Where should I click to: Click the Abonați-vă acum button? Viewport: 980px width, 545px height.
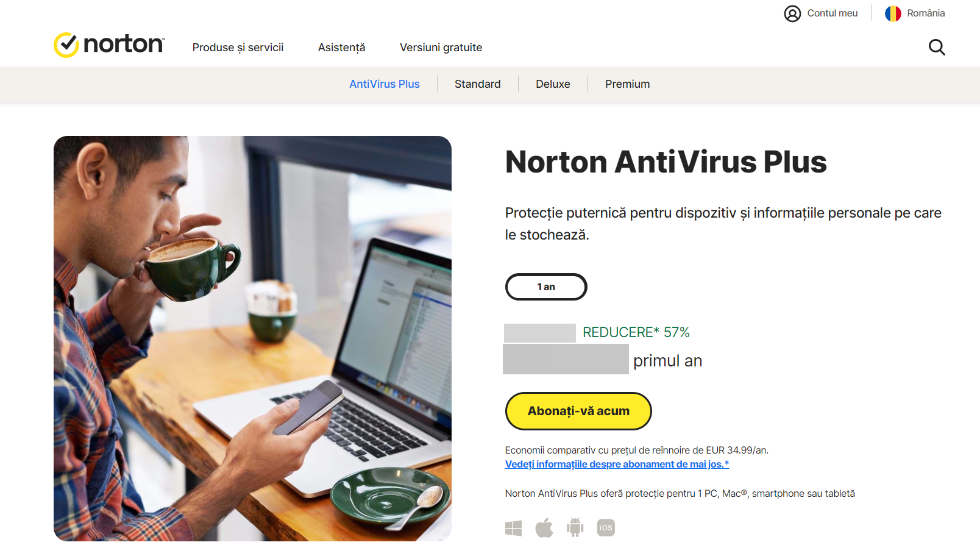tap(578, 411)
